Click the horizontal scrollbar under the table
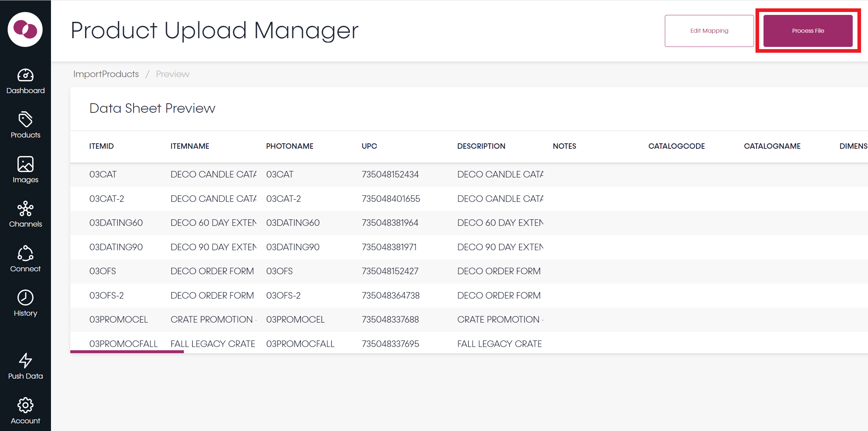868x431 pixels. [x=127, y=352]
